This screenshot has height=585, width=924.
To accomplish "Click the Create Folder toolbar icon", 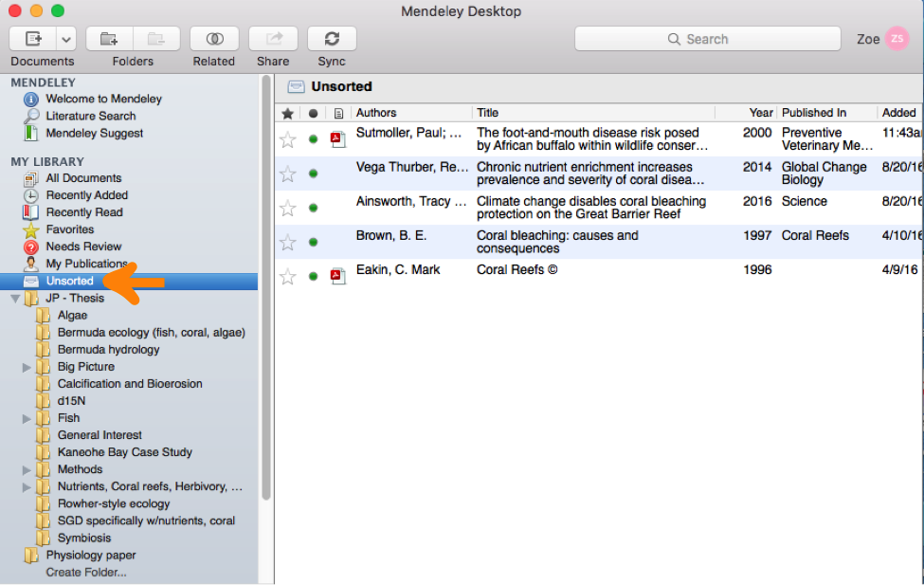I will tap(109, 39).
